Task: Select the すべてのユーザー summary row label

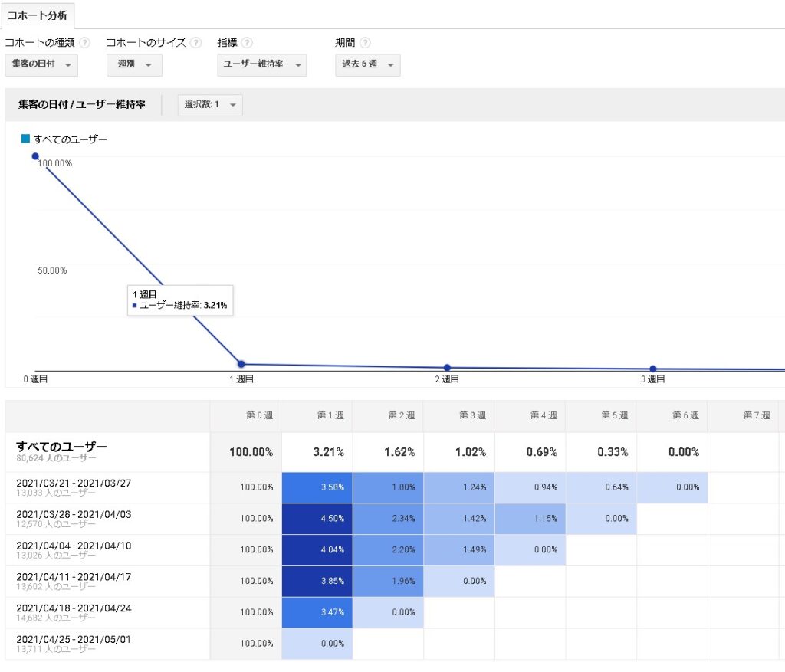Action: pyautogui.click(x=61, y=447)
